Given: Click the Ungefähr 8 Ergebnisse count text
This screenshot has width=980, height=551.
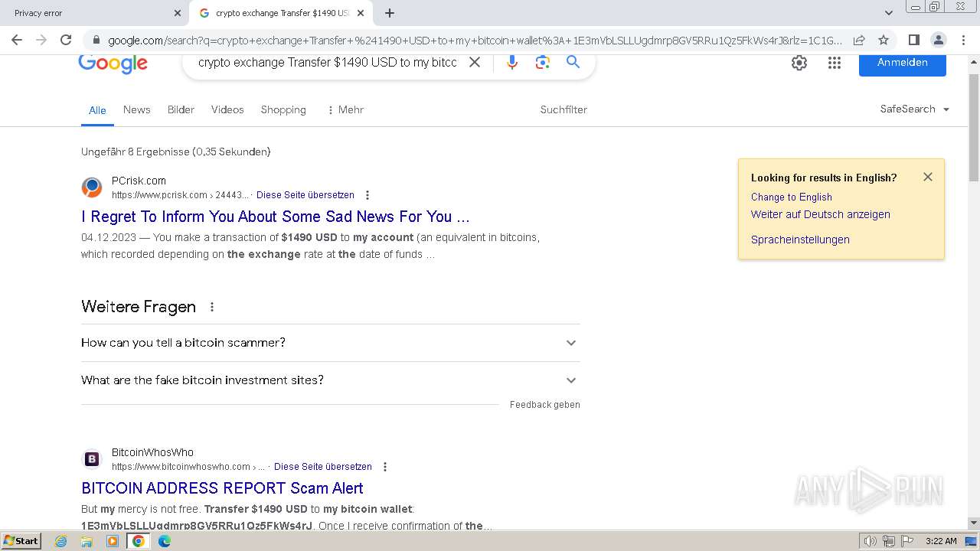Looking at the screenshot, I should coord(176,152).
